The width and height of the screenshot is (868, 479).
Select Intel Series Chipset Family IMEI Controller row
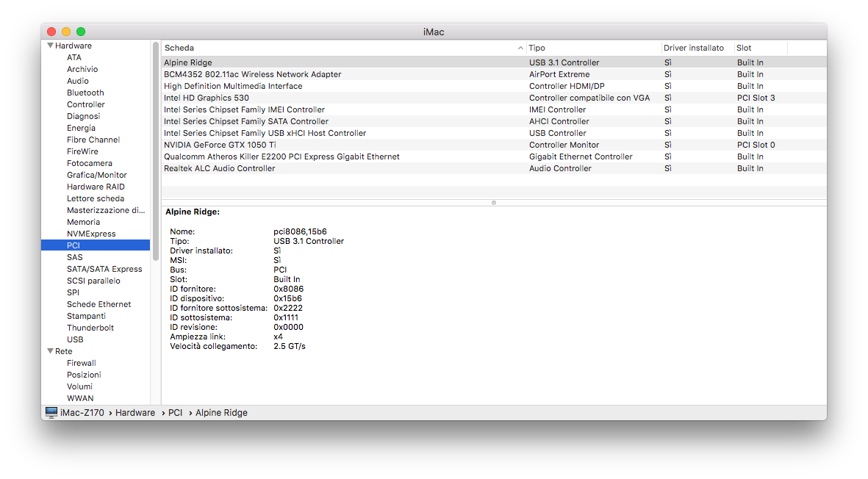(x=494, y=109)
